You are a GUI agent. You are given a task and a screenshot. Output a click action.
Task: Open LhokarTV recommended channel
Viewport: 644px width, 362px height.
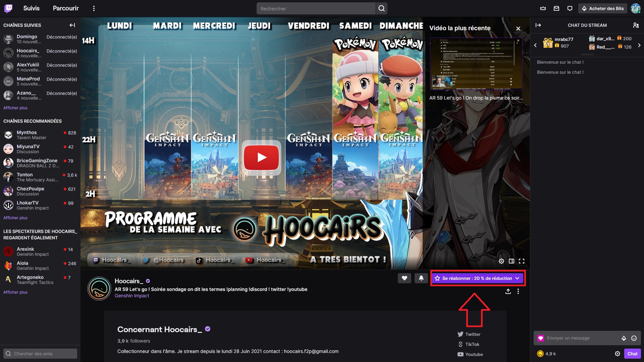click(40, 205)
